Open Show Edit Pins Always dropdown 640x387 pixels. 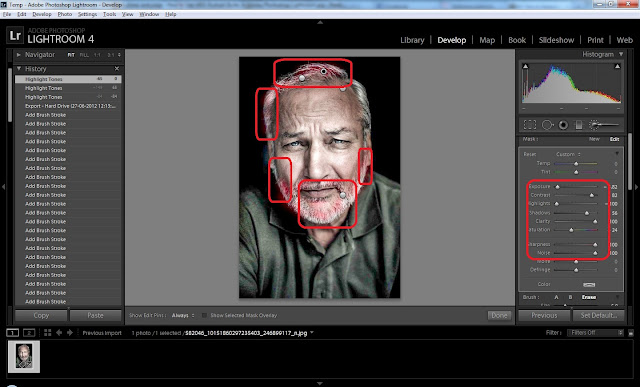click(183, 315)
